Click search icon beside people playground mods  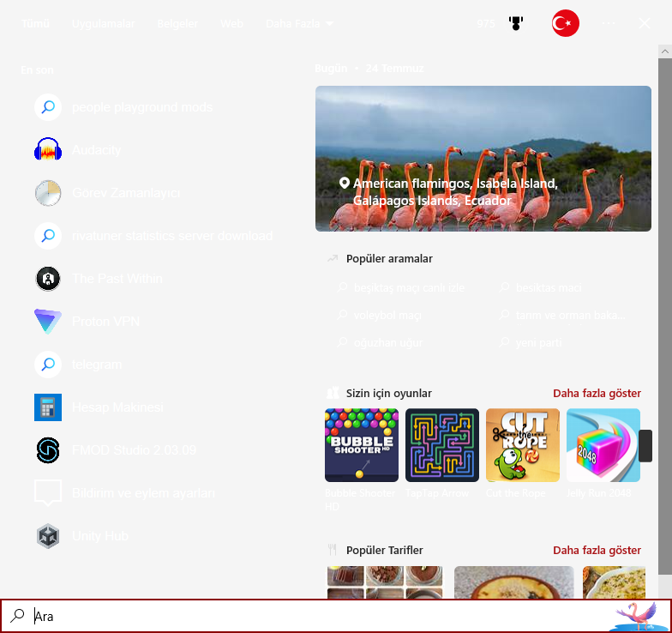tap(48, 106)
